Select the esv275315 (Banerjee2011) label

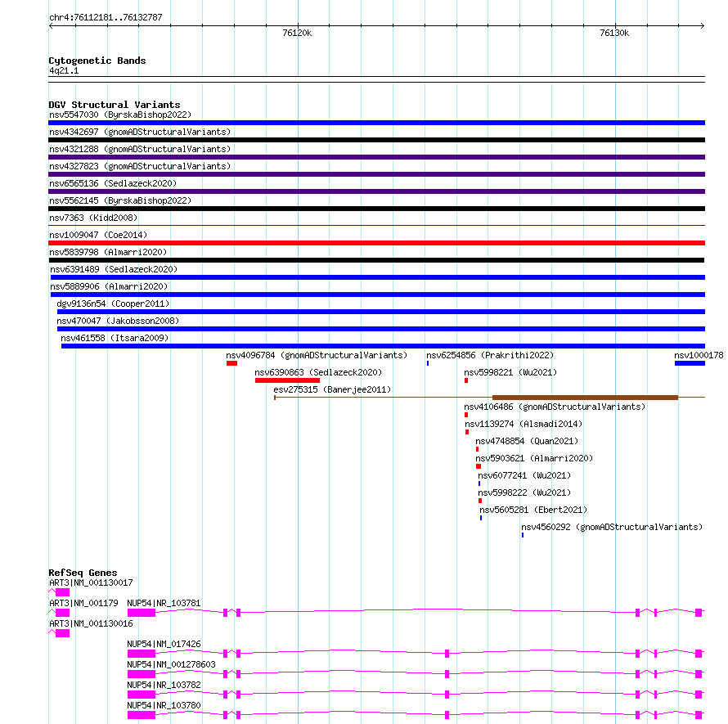tap(332, 389)
